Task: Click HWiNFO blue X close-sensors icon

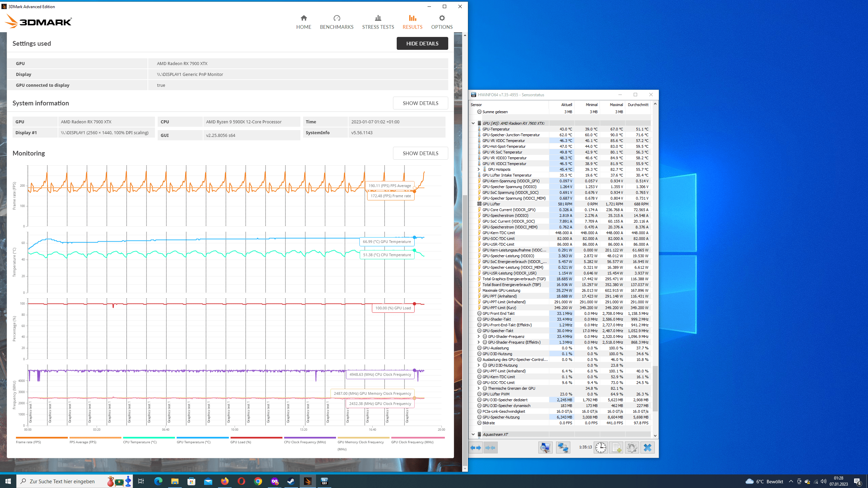Action: click(x=647, y=448)
